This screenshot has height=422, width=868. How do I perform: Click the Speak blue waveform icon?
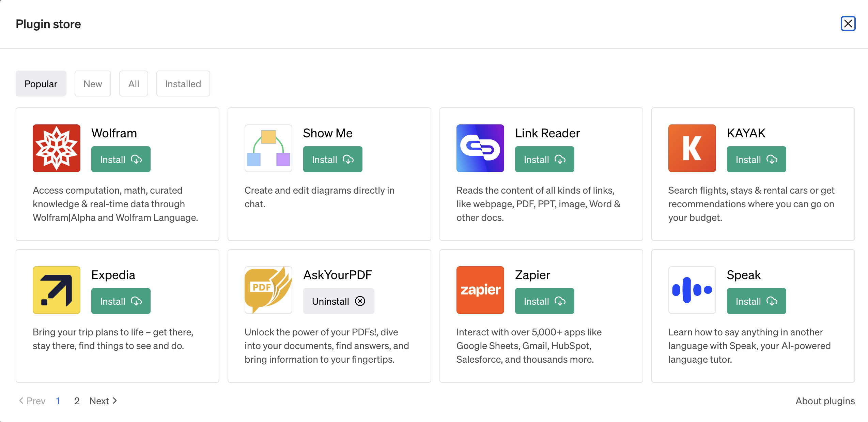692,290
